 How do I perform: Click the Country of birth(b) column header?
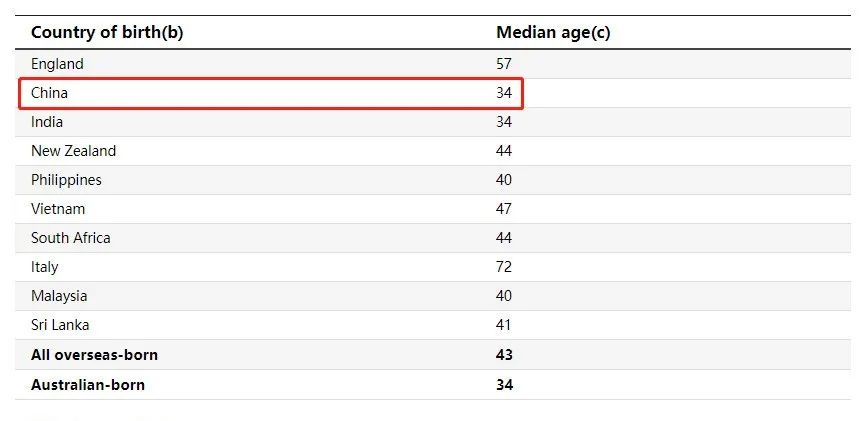pos(107,33)
